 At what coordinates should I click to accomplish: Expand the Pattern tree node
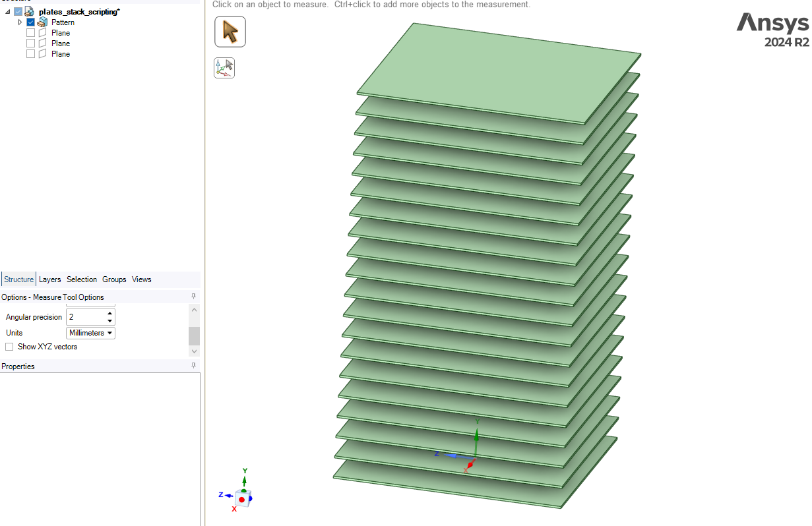[20, 22]
